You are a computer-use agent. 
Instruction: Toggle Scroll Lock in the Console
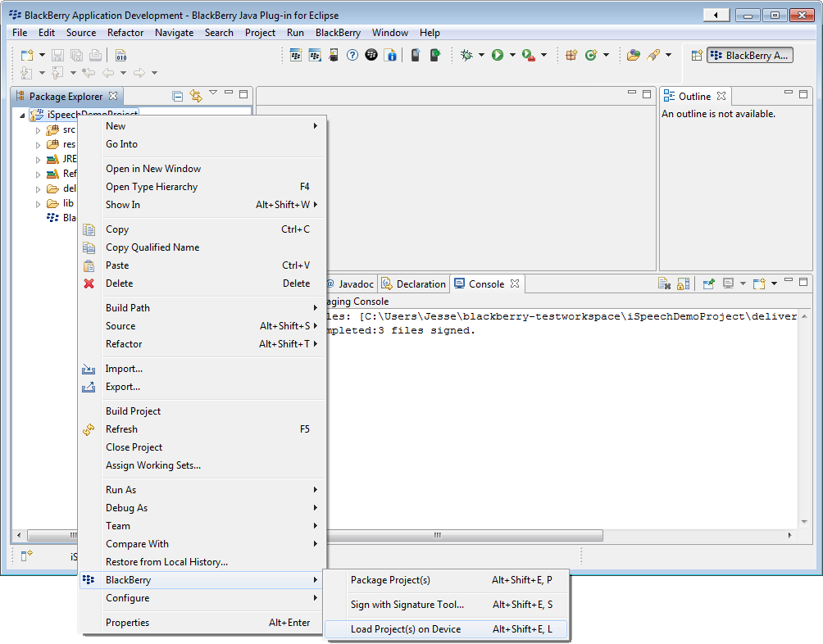[x=682, y=284]
